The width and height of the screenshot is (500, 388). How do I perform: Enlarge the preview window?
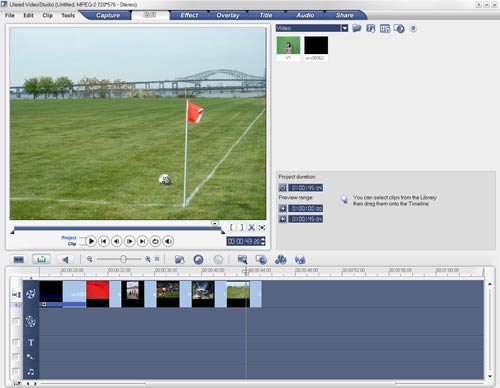tap(262, 227)
